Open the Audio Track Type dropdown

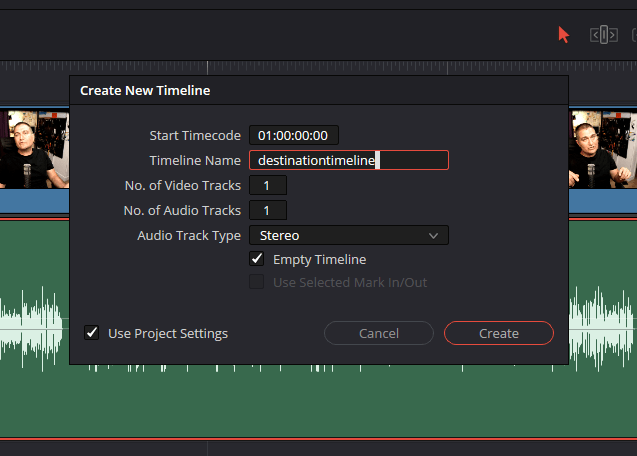click(x=349, y=235)
